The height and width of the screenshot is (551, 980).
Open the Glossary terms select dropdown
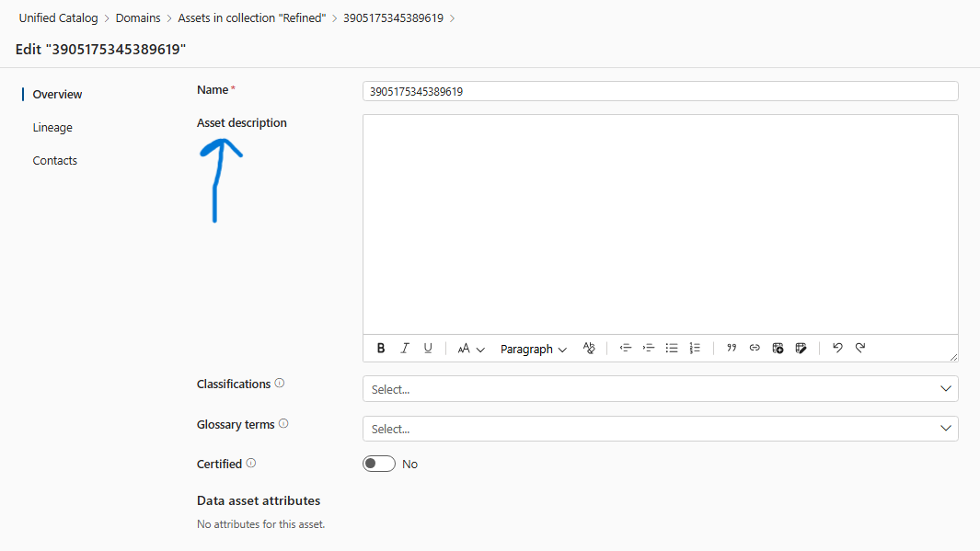pyautogui.click(x=660, y=429)
